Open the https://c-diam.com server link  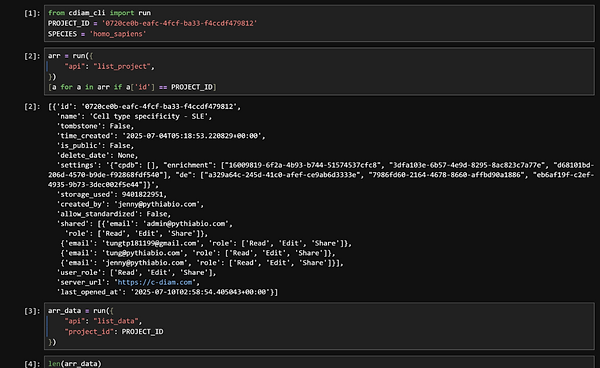155,282
